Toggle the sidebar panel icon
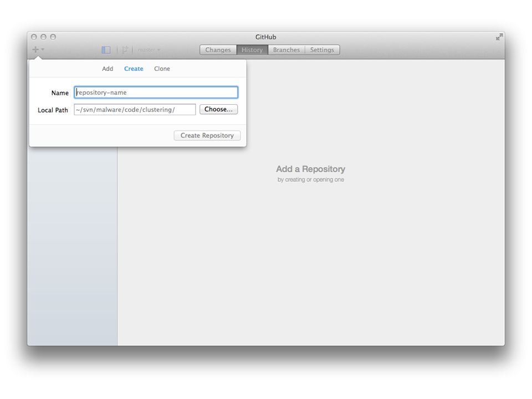Screen dimensions: 532x399 [x=106, y=50]
